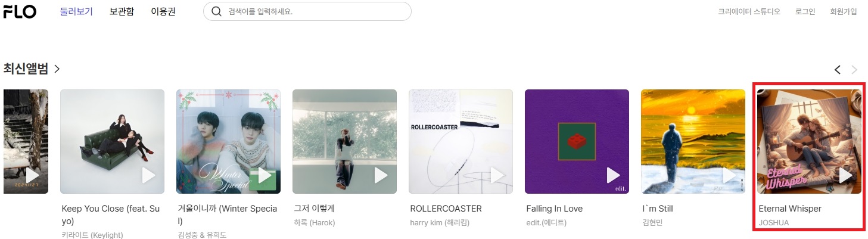Show previous albums with left arrow
The width and height of the screenshot is (868, 239).
click(x=837, y=70)
